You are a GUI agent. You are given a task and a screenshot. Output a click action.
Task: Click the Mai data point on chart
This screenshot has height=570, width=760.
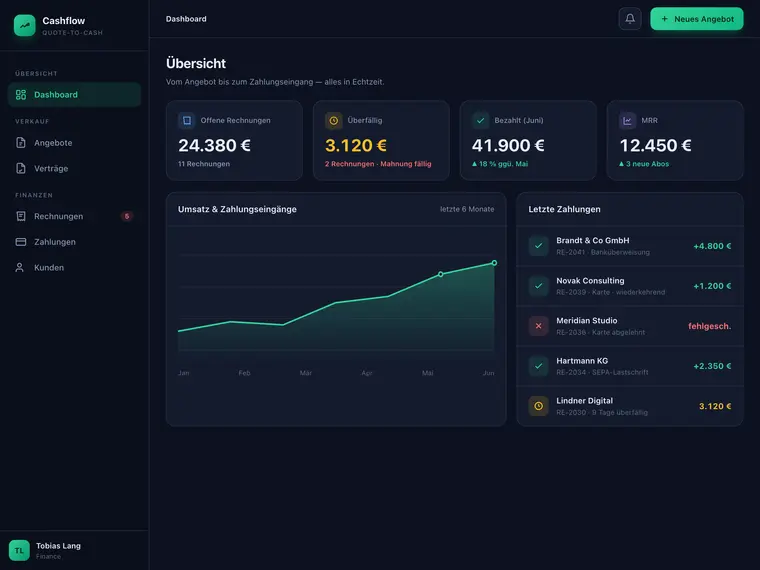click(x=441, y=274)
